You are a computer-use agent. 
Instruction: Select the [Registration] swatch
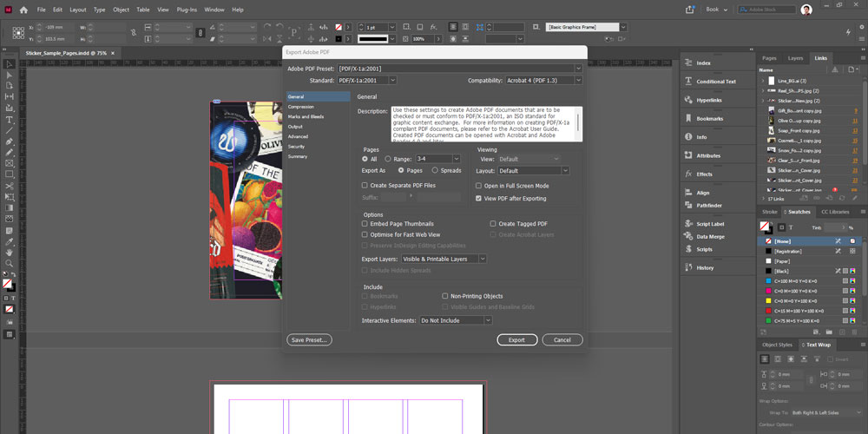[811, 252]
